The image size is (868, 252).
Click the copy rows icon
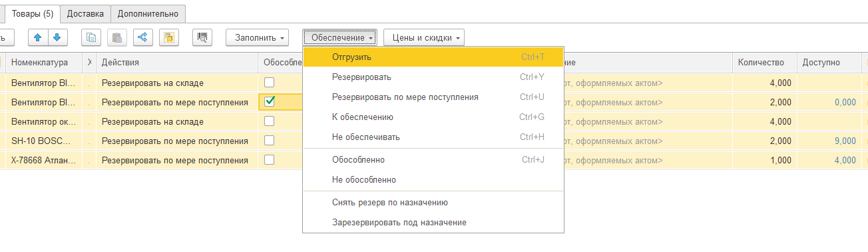click(91, 38)
